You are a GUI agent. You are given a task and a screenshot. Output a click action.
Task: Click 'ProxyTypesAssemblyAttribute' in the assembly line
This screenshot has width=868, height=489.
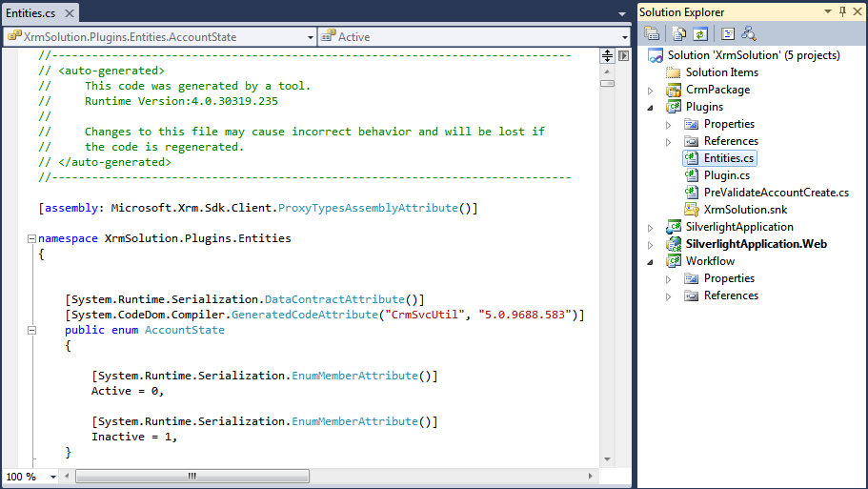tap(368, 208)
